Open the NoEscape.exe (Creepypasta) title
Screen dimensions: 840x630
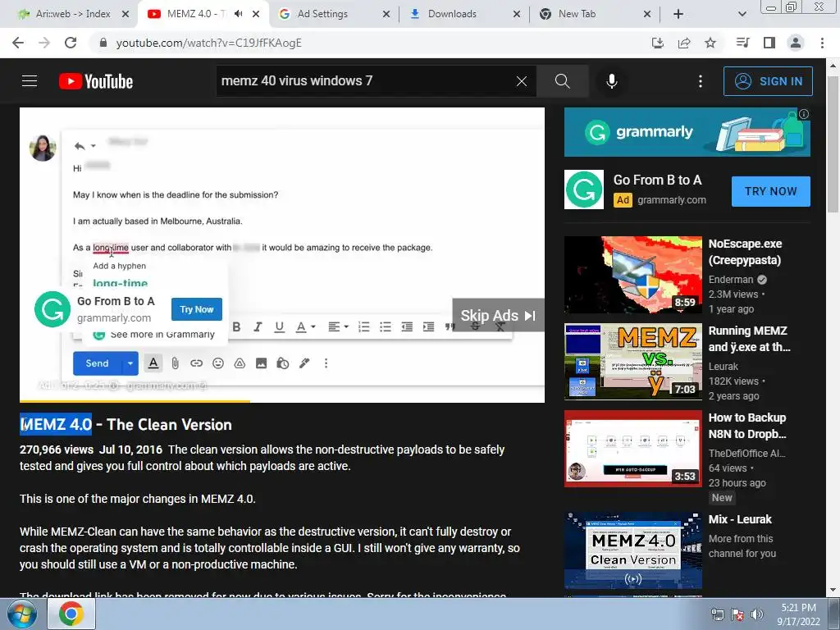tap(745, 252)
